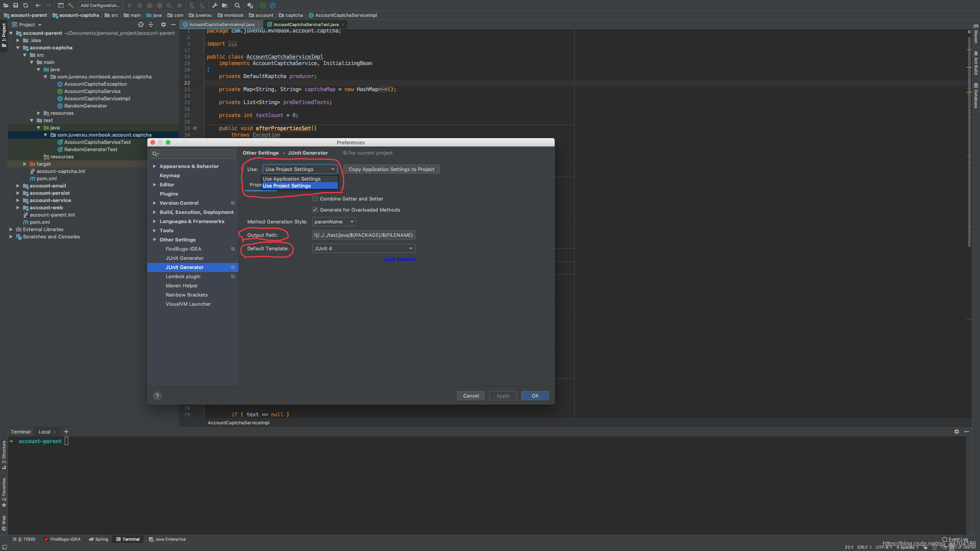The image size is (980, 551).
Task: Click the Save All toolbar icon
Action: pos(16,5)
